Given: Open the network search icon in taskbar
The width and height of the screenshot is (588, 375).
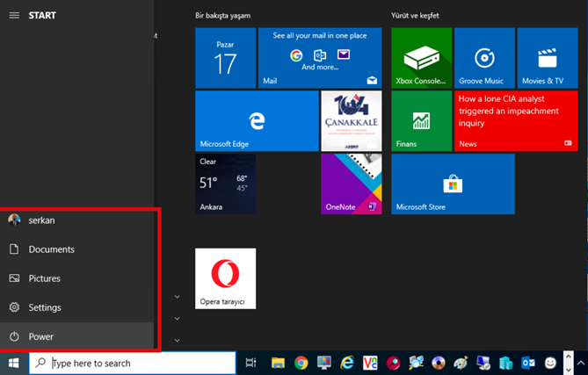Looking at the screenshot, I should [x=416, y=363].
